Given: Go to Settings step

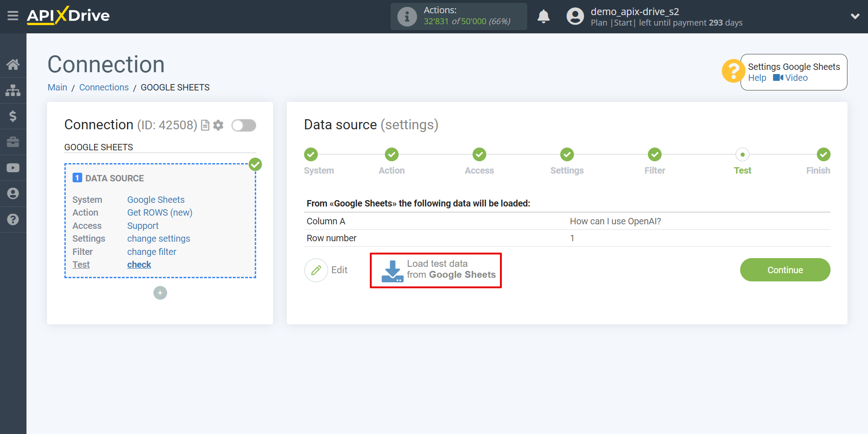Looking at the screenshot, I should coord(567,154).
